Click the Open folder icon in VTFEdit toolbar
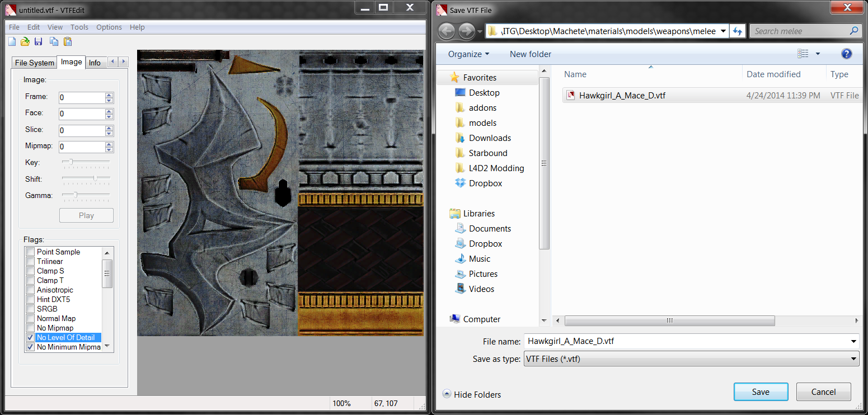Viewport: 868px width, 415px height. 25,41
